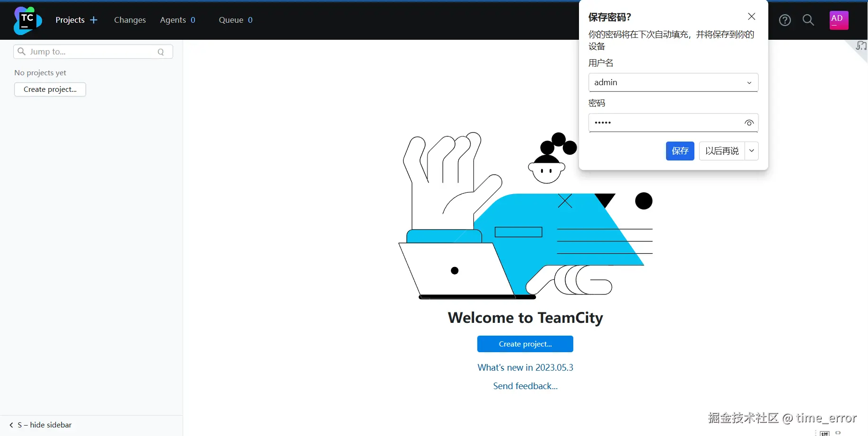Viewport: 868px width, 436px height.
Task: Click the elephant icon at the right edge
Action: click(x=861, y=46)
